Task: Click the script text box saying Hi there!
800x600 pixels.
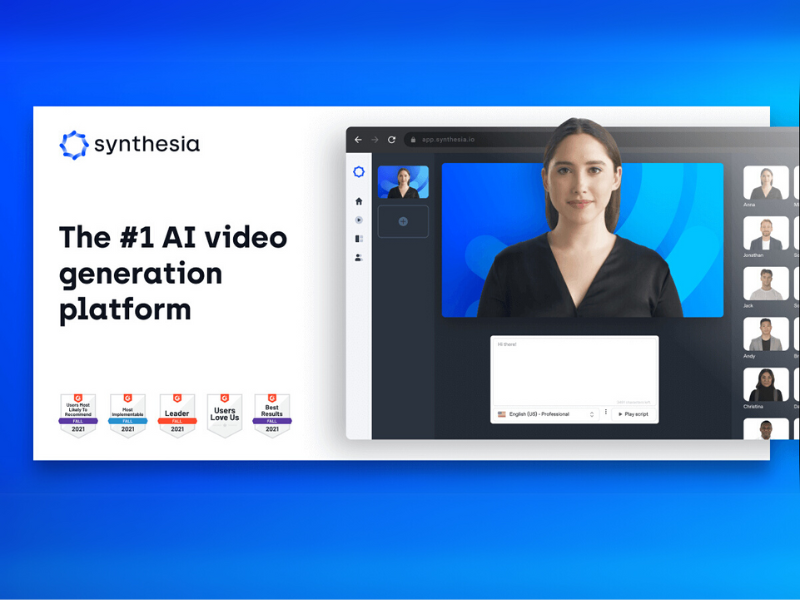Action: click(574, 371)
